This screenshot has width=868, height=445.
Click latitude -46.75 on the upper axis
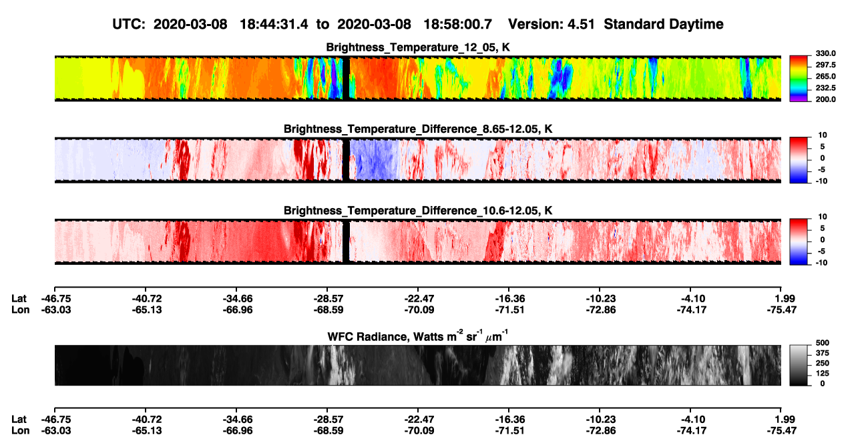click(x=55, y=299)
